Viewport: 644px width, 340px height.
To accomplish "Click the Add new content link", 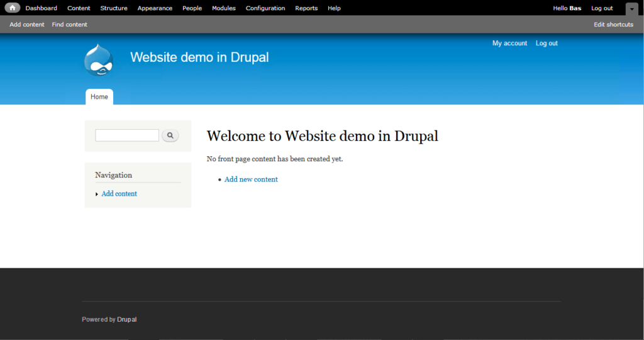I will pyautogui.click(x=251, y=179).
